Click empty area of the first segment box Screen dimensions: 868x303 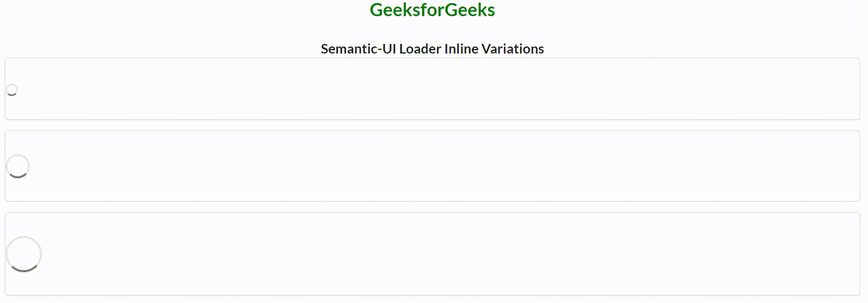tap(430, 89)
